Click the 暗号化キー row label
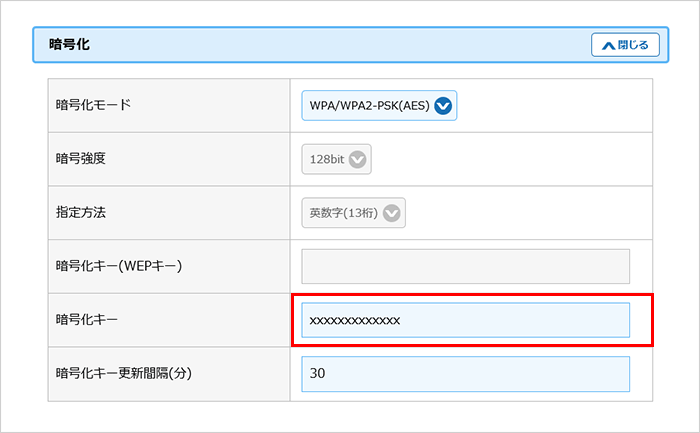Viewport: 700px width, 433px height. tap(86, 320)
